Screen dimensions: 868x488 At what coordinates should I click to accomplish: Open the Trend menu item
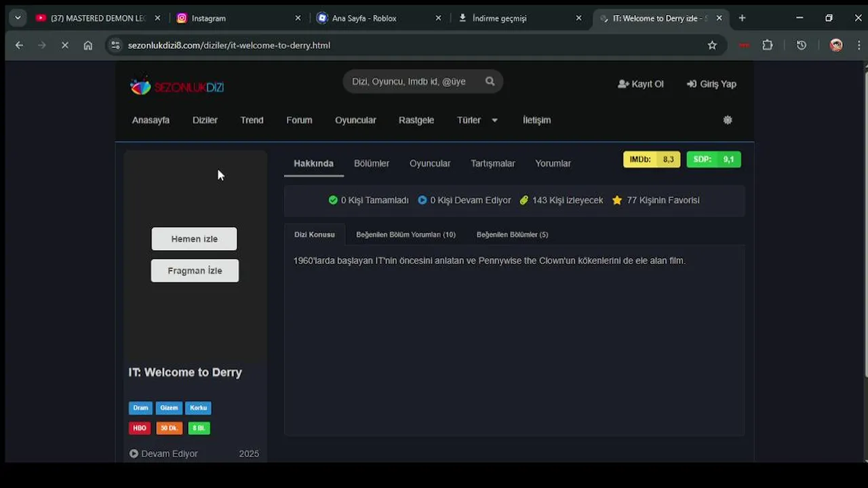pyautogui.click(x=252, y=120)
